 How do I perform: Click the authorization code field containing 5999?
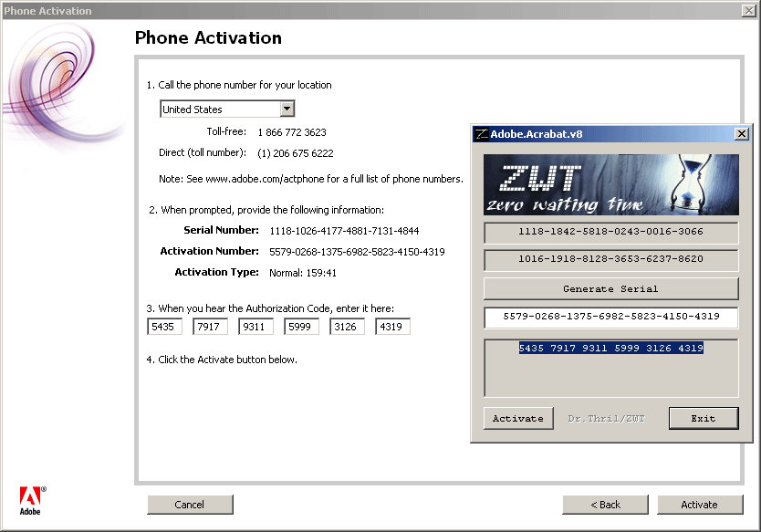coord(301,327)
